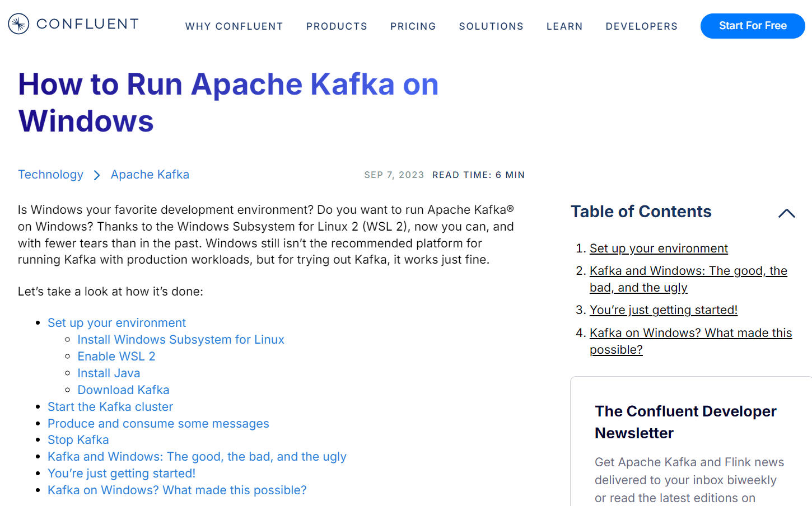Viewport: 812px width, 506px height.
Task: Open the Learn menu
Action: pos(564,26)
